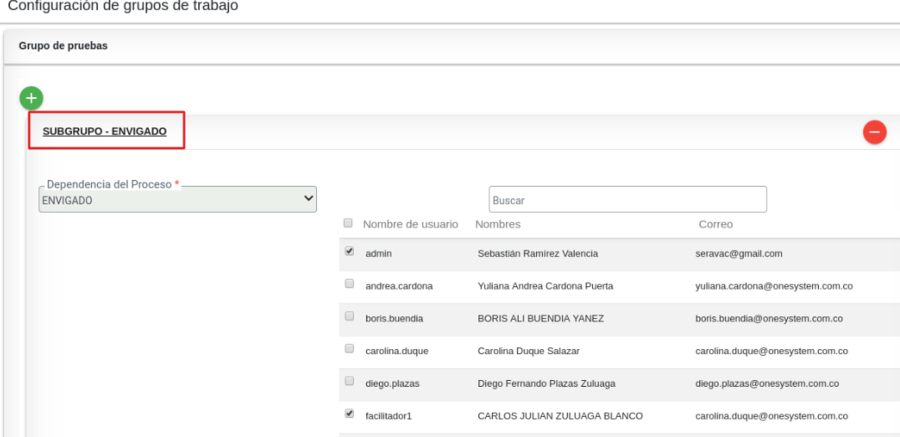Screen dimensions: 900x437
Task: Click the BORIS ALI BUENDIA YANEZ name
Action: (x=540, y=318)
